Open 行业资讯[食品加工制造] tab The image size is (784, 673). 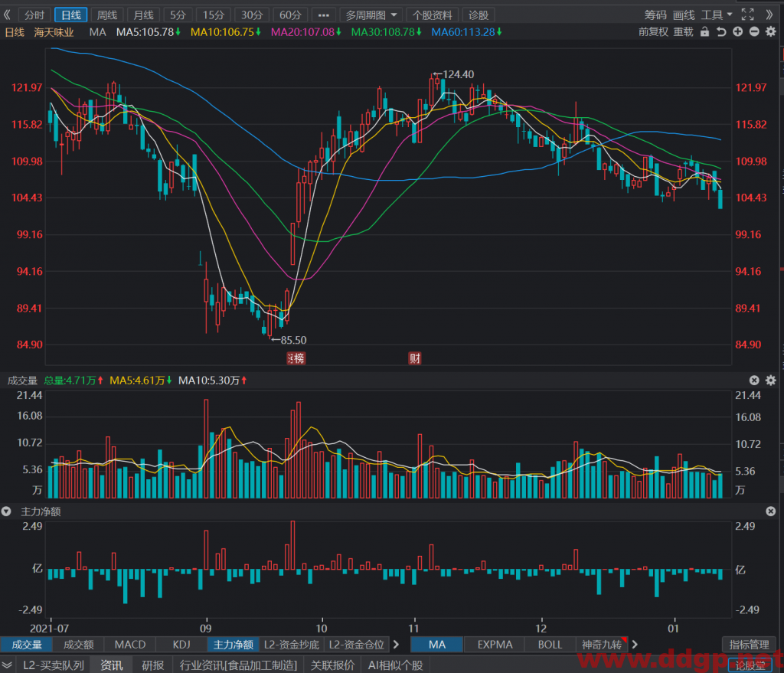coord(239,665)
